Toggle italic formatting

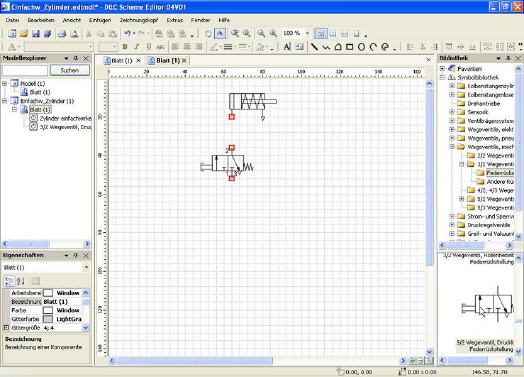(137, 47)
